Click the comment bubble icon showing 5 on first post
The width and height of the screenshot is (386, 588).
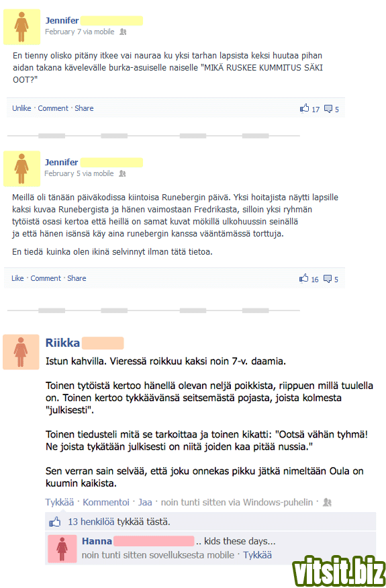click(328, 109)
